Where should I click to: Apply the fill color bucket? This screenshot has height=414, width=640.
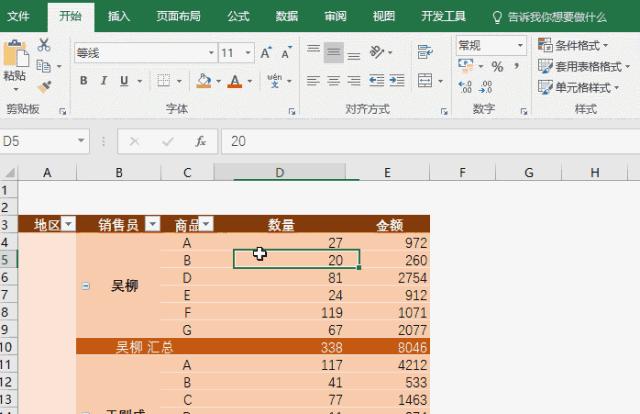click(204, 80)
